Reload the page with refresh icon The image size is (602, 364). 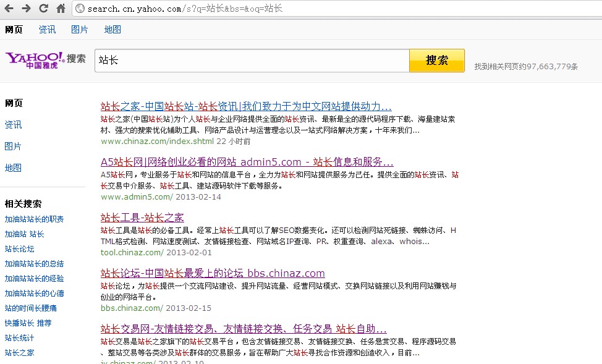click(43, 8)
